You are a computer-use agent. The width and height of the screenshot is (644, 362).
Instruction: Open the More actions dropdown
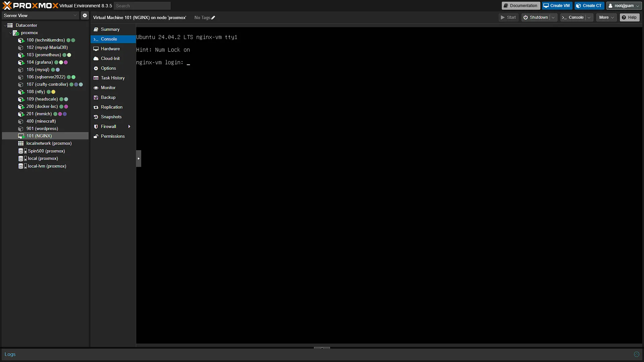click(606, 17)
